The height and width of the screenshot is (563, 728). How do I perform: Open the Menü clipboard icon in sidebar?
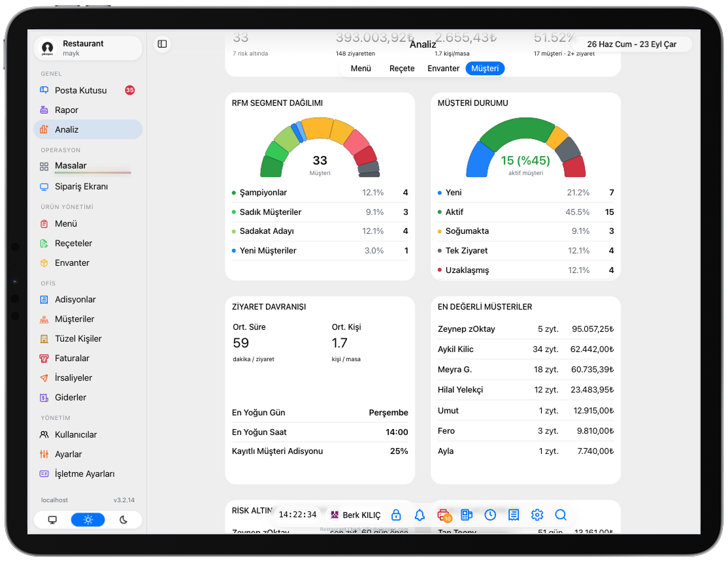[x=44, y=224]
